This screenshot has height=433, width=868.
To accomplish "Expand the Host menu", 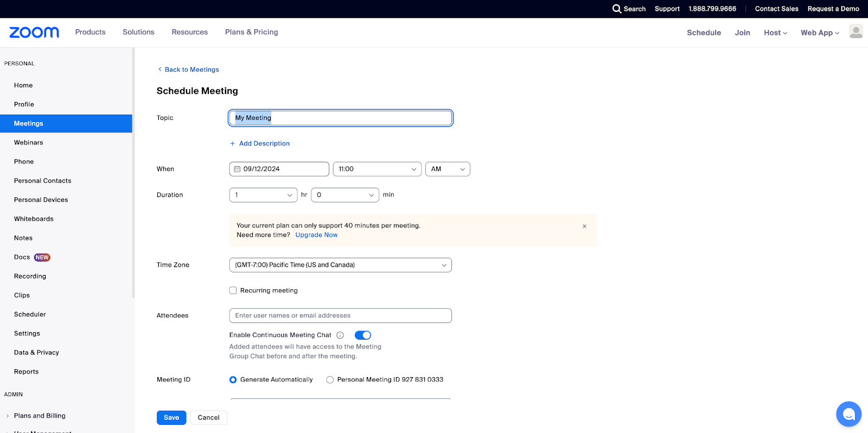I will point(775,33).
